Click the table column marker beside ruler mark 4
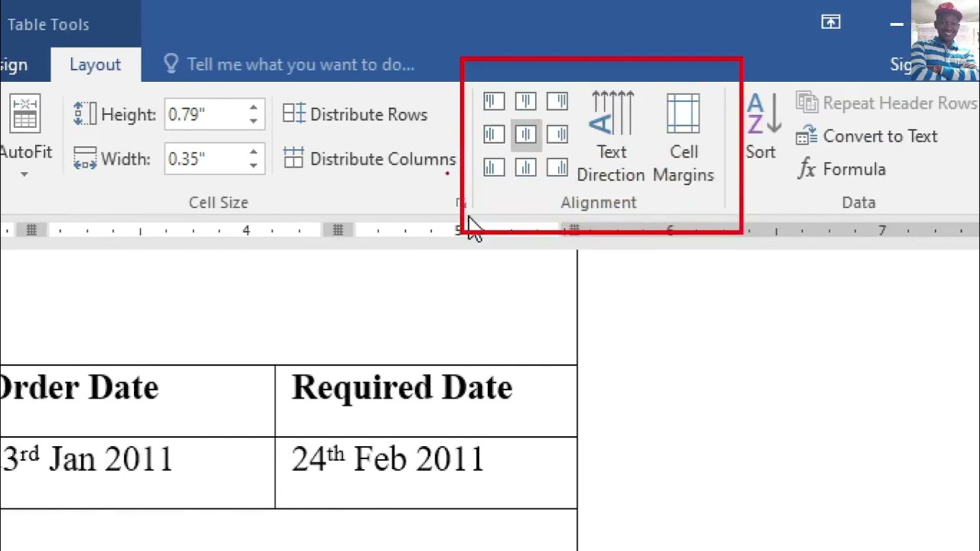This screenshot has height=551, width=980. click(338, 230)
